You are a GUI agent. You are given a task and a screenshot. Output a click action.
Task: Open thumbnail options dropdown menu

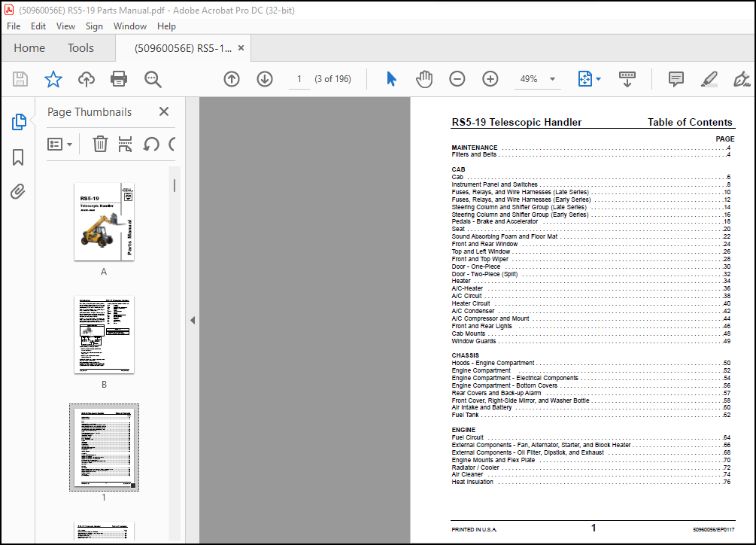tap(59, 144)
